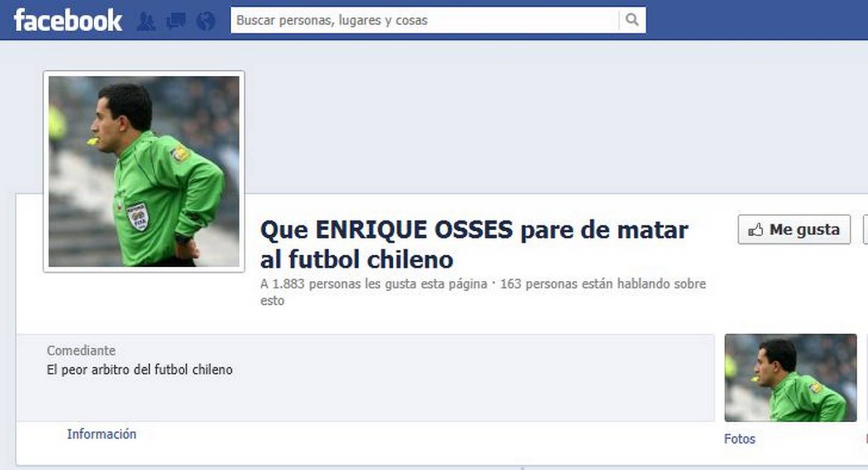Click '1.883 personas les gusta esta página'

click(x=380, y=284)
